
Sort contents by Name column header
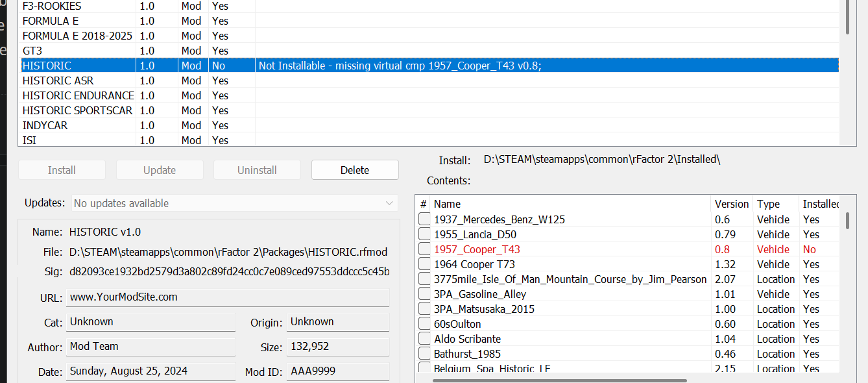(x=571, y=204)
